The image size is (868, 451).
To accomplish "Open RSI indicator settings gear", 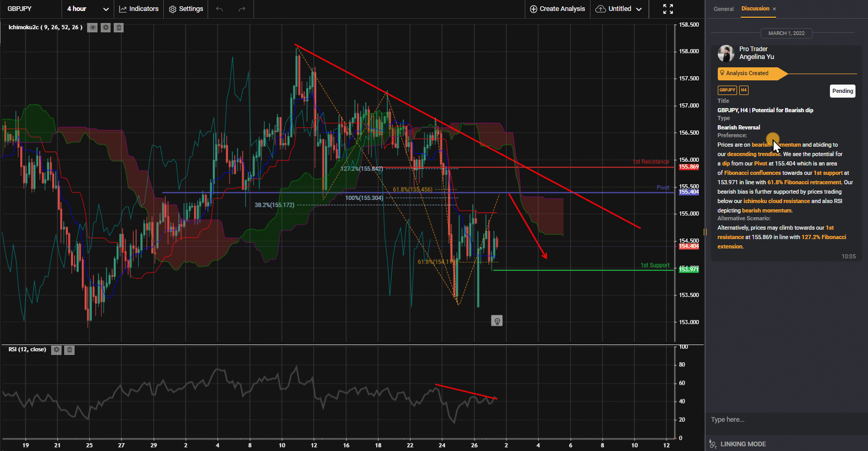I will click(x=56, y=350).
